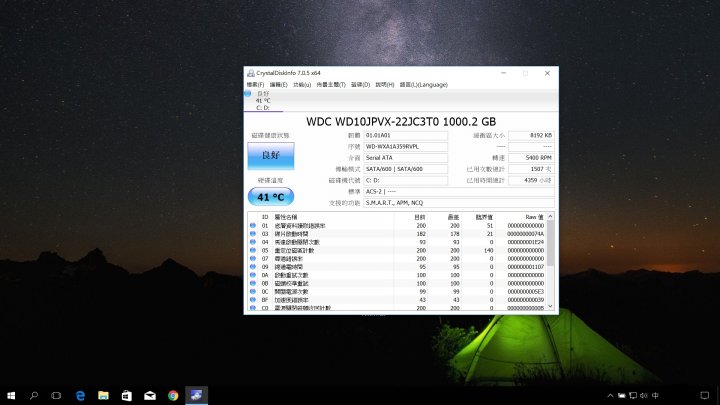Select the C: D: disk tab at top
The image size is (720, 405).
pyautogui.click(x=263, y=101)
